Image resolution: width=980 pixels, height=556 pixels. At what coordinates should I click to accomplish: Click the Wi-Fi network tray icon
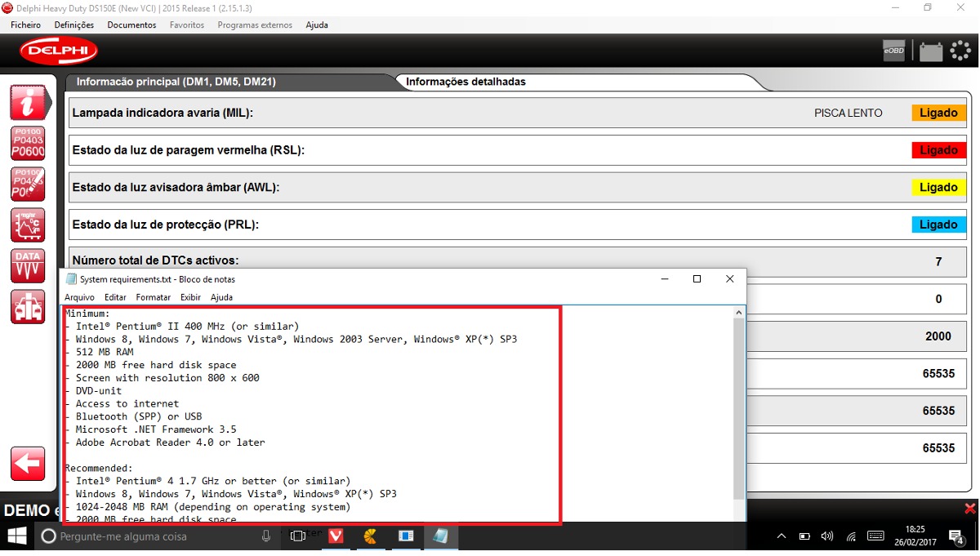pyautogui.click(x=851, y=536)
